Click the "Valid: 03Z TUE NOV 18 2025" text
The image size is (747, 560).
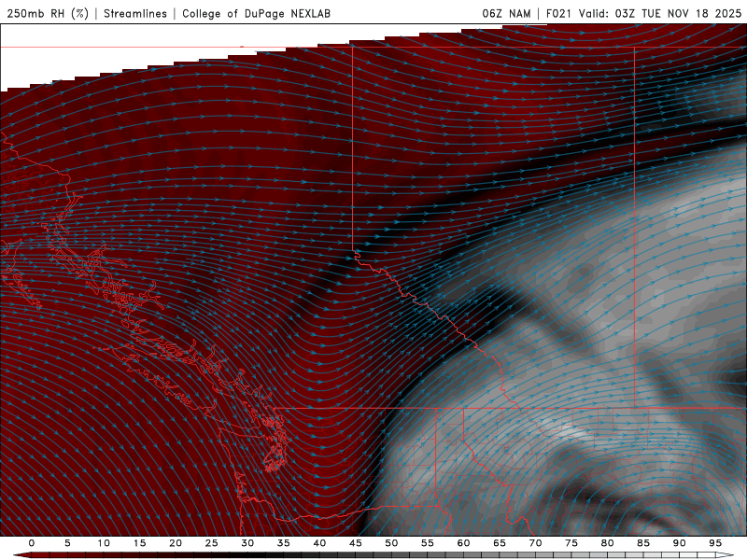coord(660,13)
